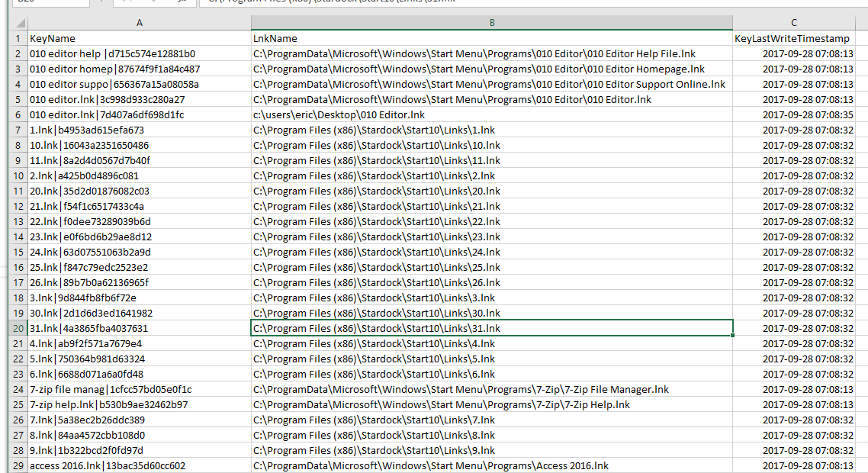868x473 pixels.
Task: Click the KeyName header cell
Action: 139,38
